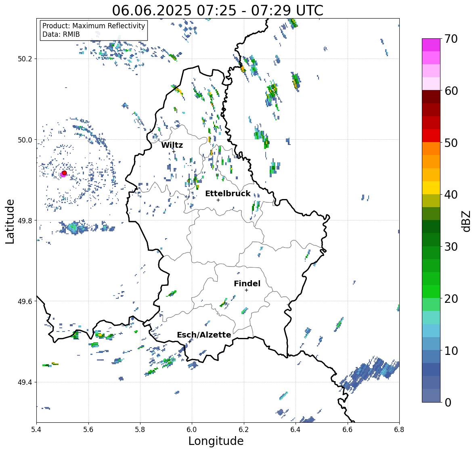Click the colorbar tick label 60
This screenshot has width=476, height=451.
click(451, 91)
